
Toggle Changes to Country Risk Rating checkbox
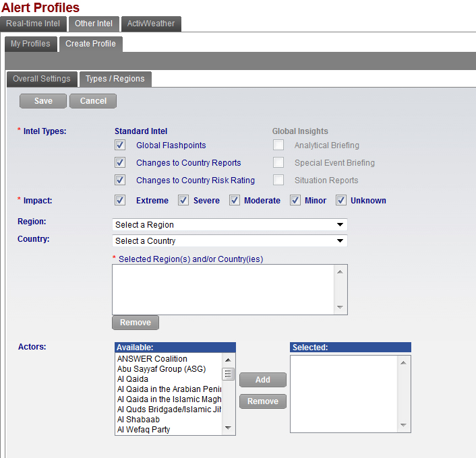tap(120, 180)
